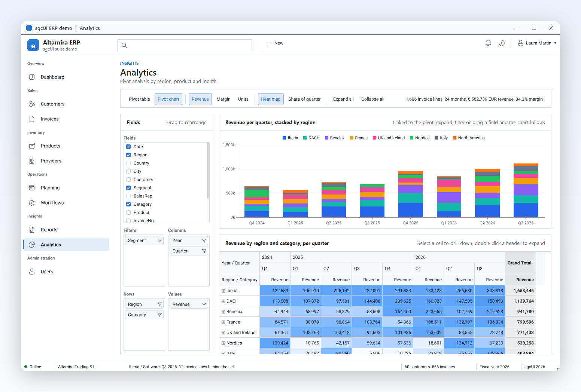The image size is (581, 392).
Task: Click the Workflows sidebar icon
Action: pos(32,203)
